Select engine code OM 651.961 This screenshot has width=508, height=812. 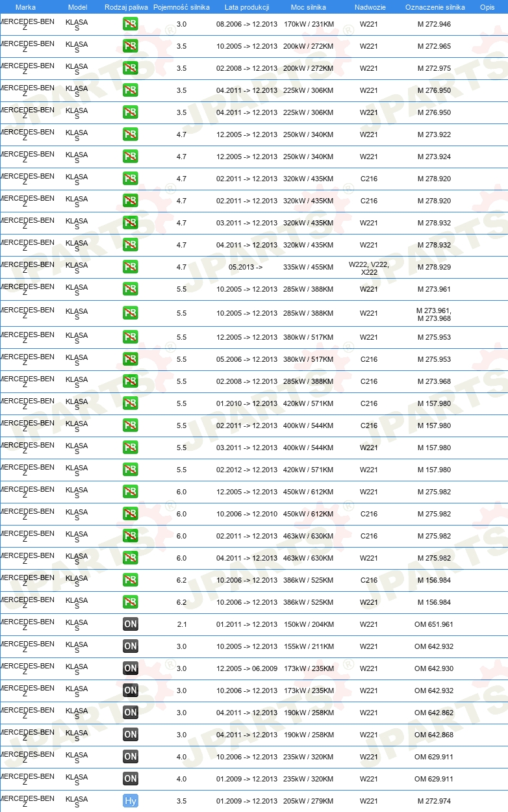(434, 625)
